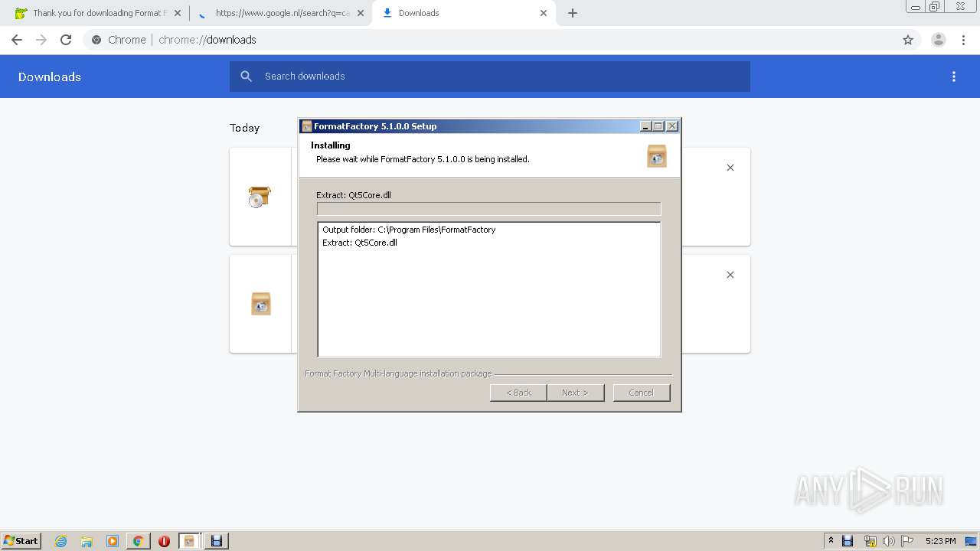Go back with Chrome's back arrow
Viewport: 980px width, 551px height.
(x=17, y=40)
